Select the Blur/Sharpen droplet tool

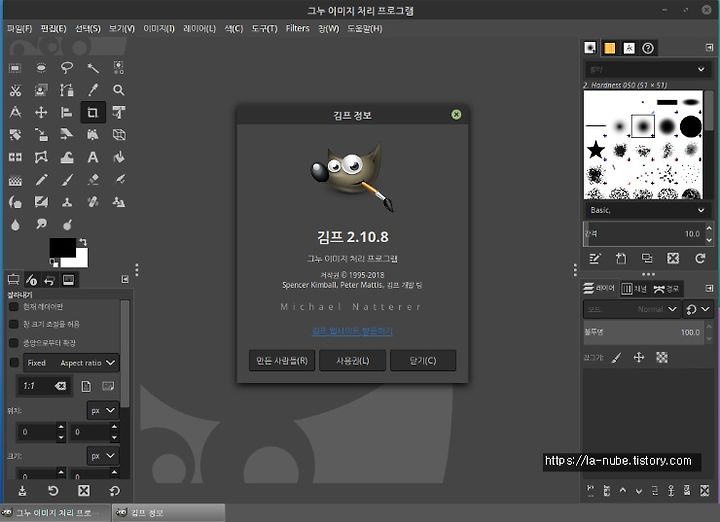tap(15, 225)
